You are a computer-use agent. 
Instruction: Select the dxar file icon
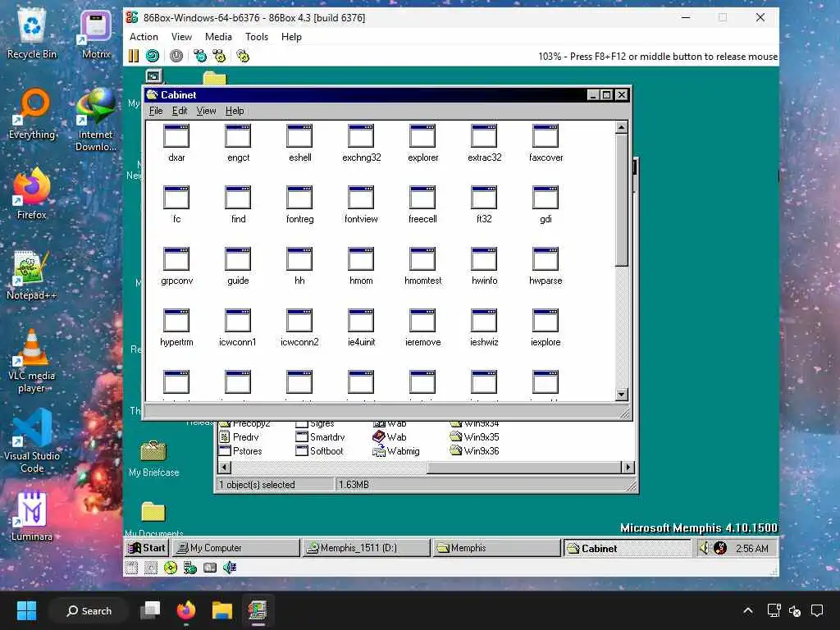(x=177, y=143)
